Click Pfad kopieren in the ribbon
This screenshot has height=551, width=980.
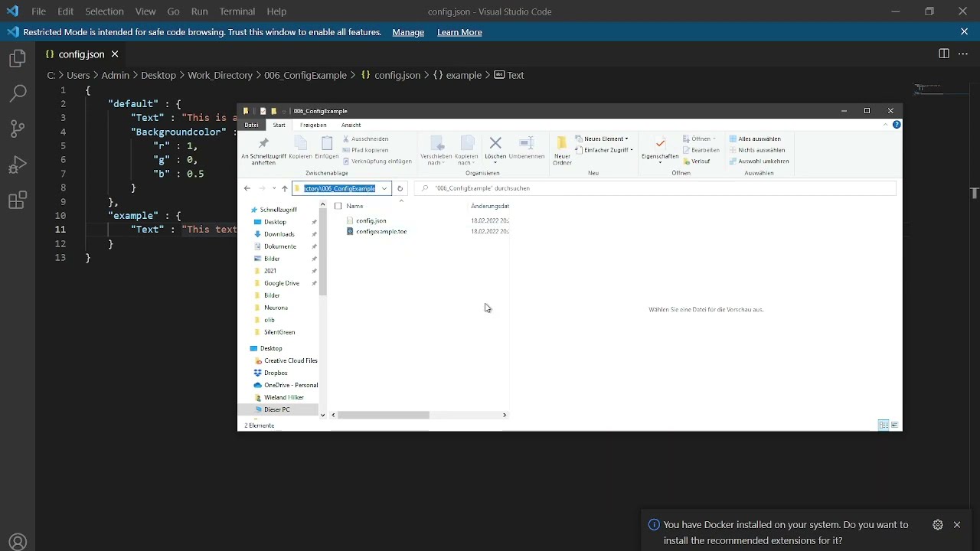(x=366, y=150)
